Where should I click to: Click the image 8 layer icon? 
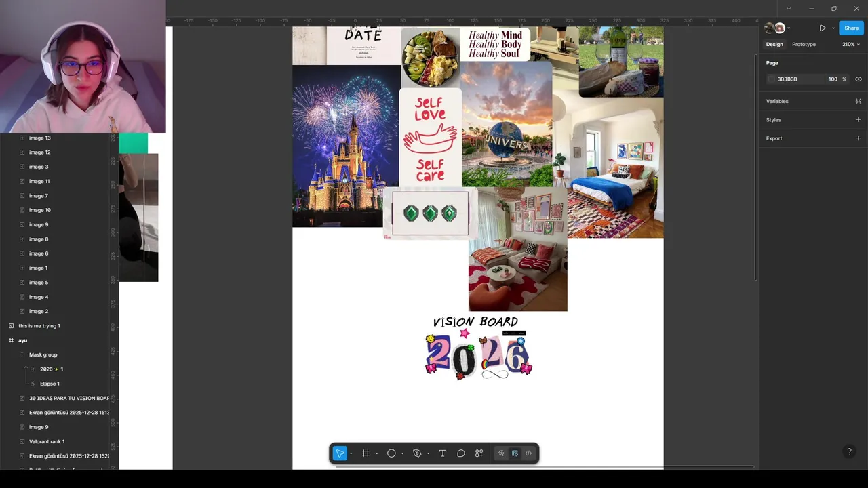pyautogui.click(x=22, y=239)
